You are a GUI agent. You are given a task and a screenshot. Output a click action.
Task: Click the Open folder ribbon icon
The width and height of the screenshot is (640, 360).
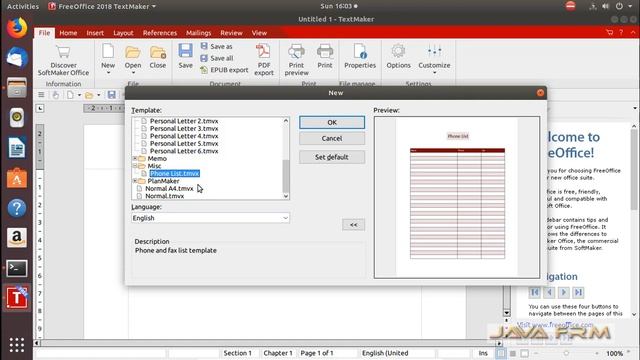(133, 52)
